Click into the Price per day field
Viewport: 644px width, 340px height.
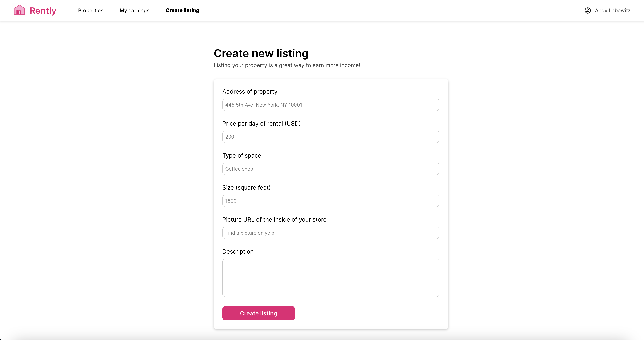(331, 137)
